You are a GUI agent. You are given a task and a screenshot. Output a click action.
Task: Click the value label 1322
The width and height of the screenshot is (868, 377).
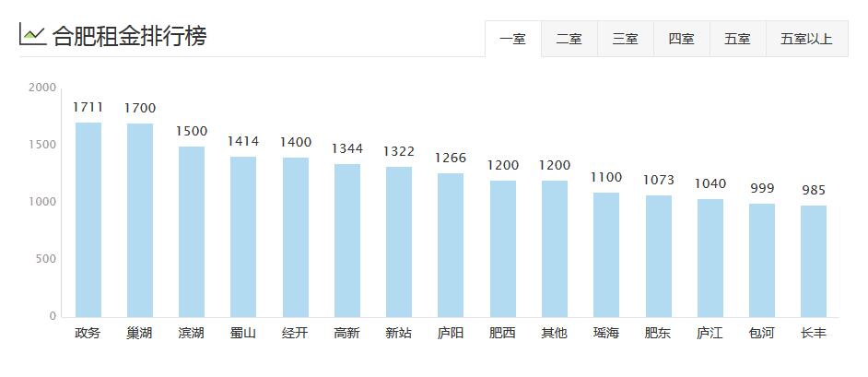tap(399, 151)
